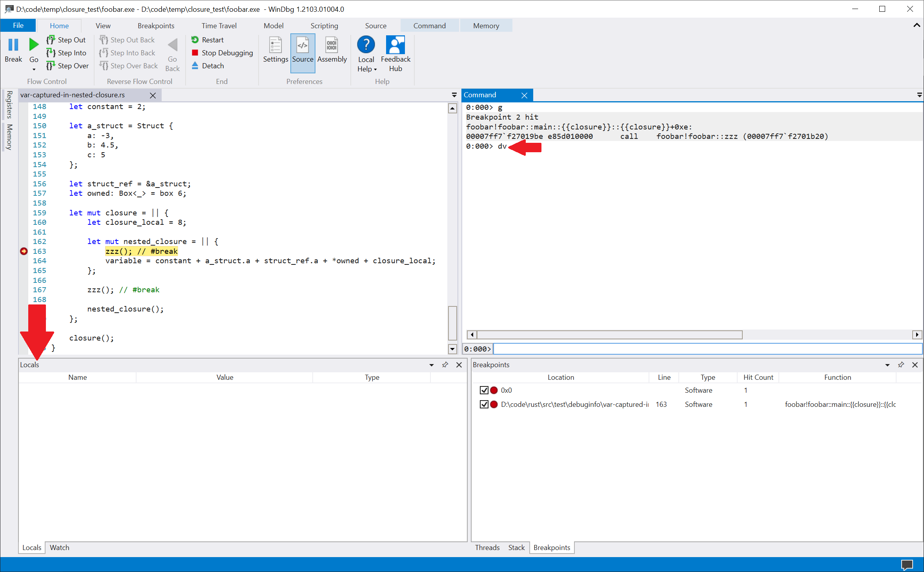The width and height of the screenshot is (924, 572).
Task: Switch to the Time Travel tab
Action: coord(219,26)
